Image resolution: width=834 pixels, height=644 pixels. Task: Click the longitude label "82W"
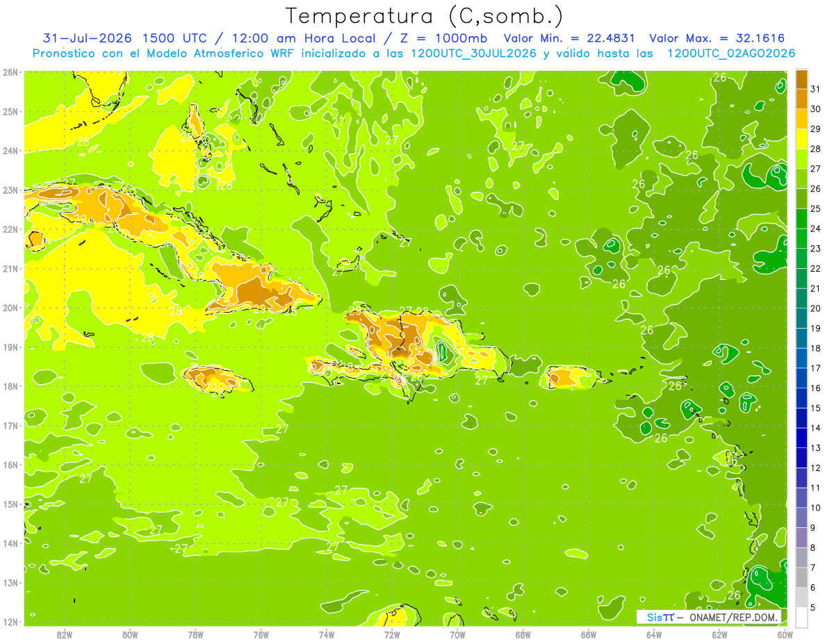click(64, 634)
